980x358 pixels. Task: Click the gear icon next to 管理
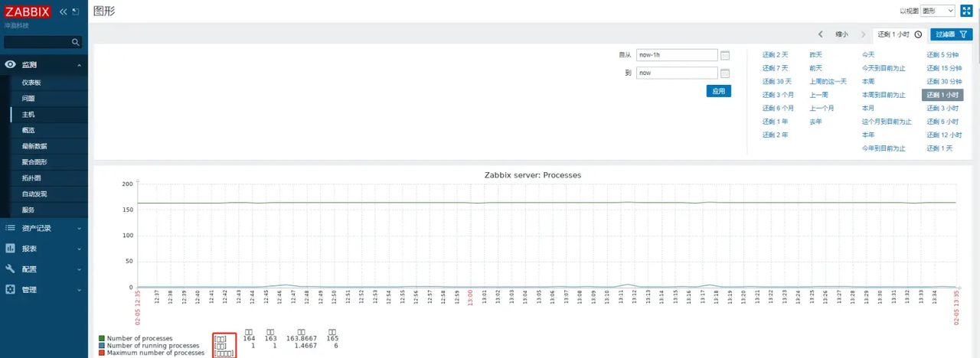[11, 290]
